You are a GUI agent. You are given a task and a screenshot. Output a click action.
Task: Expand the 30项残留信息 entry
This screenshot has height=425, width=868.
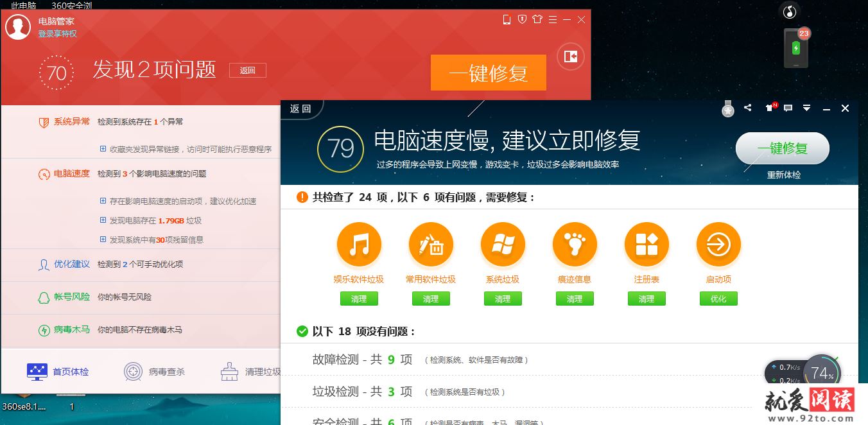tap(103, 239)
